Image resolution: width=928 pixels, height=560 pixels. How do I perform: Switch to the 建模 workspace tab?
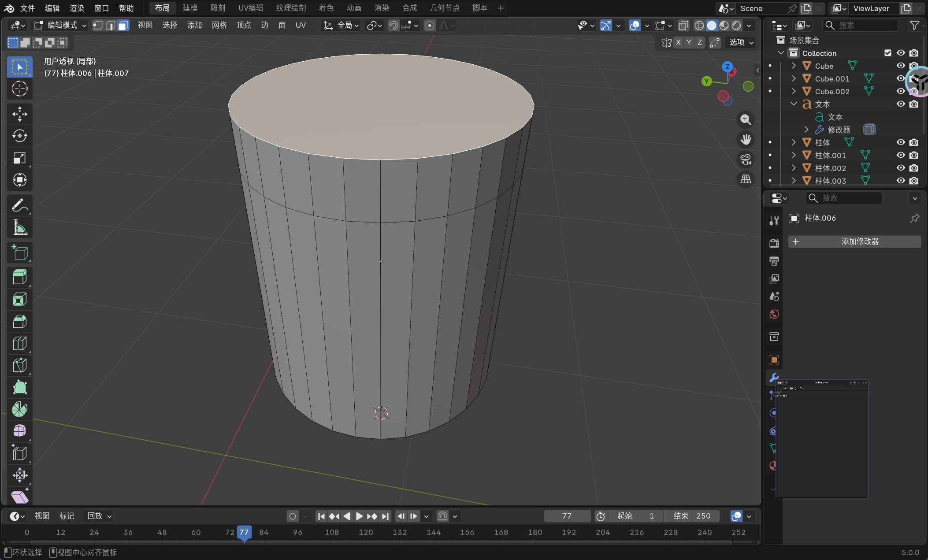[x=190, y=8]
